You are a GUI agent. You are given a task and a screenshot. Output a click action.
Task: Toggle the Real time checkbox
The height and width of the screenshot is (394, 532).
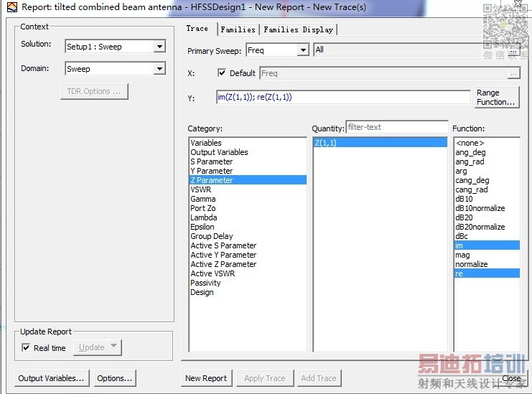[25, 347]
